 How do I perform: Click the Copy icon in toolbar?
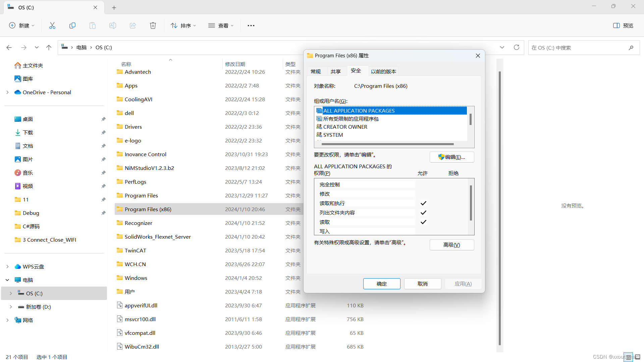point(72,25)
